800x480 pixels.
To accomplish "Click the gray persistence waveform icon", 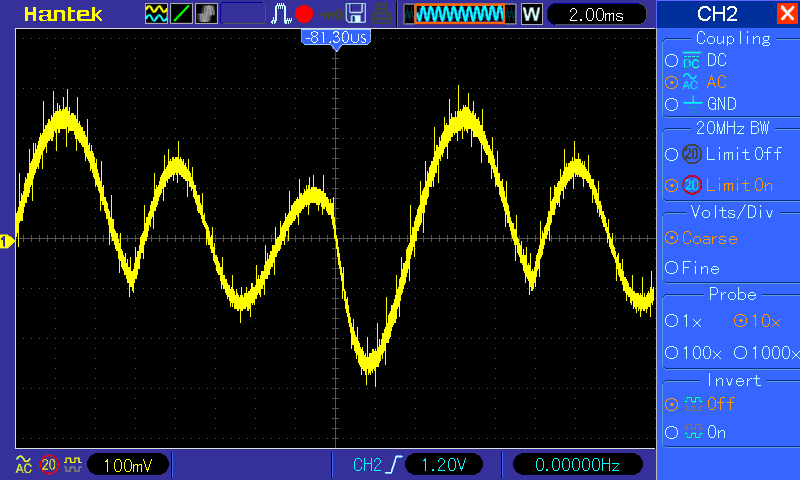I will click(206, 14).
